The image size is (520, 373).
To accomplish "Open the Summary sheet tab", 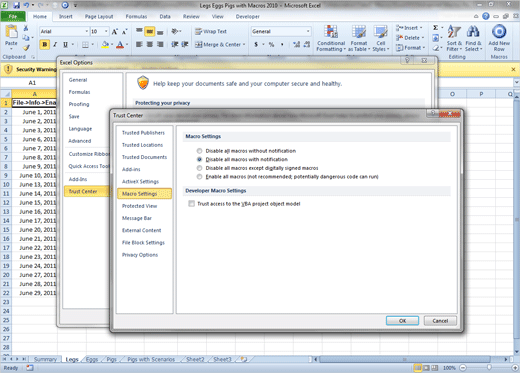I will (45, 359).
